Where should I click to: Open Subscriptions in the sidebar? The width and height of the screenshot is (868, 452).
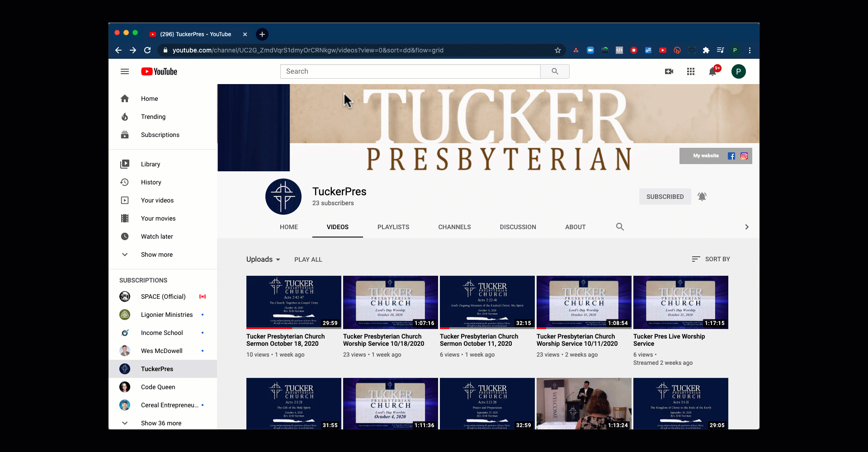pyautogui.click(x=163, y=135)
